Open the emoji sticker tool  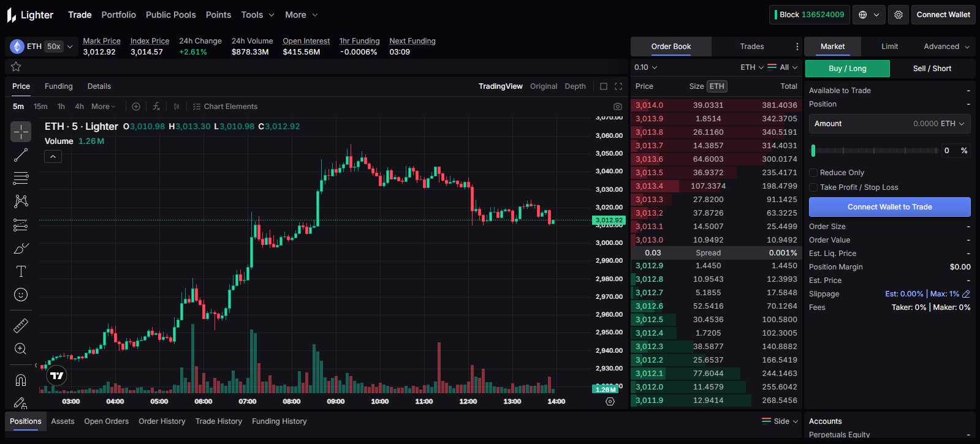click(x=21, y=295)
